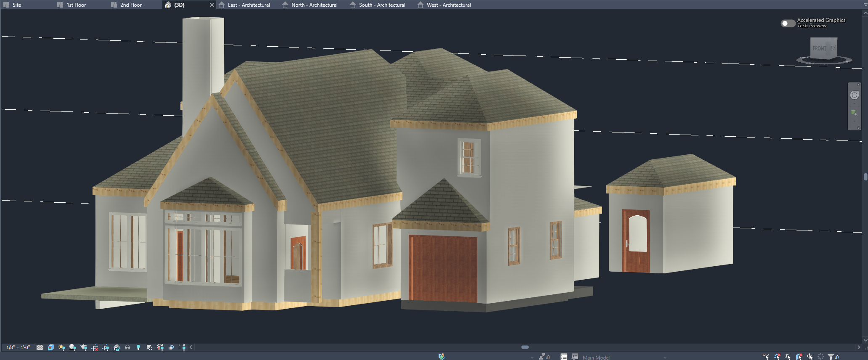Expand the navigation wheel dropdown arrow

coord(854,103)
